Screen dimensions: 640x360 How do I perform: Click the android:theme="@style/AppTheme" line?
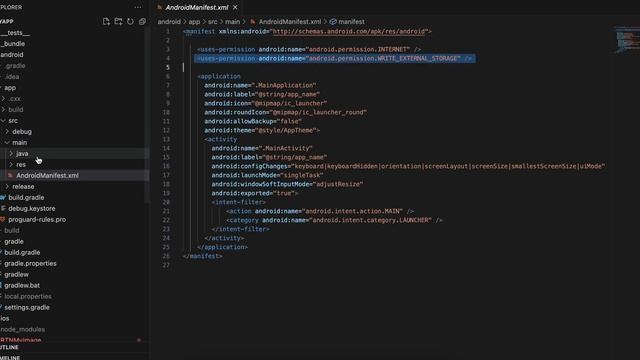[x=262, y=130]
